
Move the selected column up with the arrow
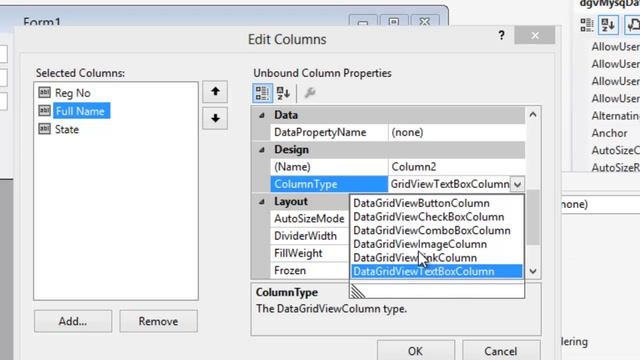point(215,91)
